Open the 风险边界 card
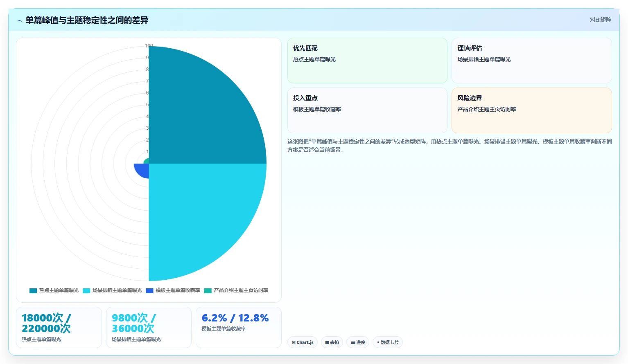The image size is (628, 364). pyautogui.click(x=532, y=110)
